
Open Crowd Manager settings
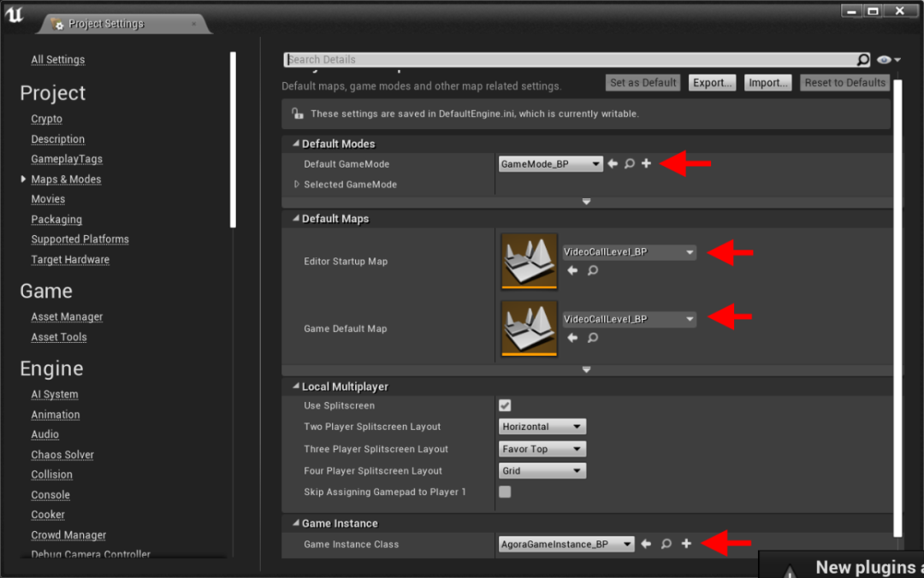(68, 535)
